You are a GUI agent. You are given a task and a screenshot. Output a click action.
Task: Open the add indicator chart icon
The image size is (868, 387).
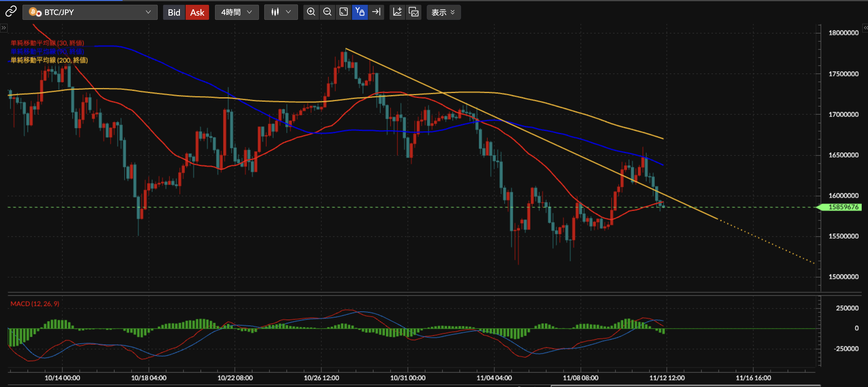point(397,12)
